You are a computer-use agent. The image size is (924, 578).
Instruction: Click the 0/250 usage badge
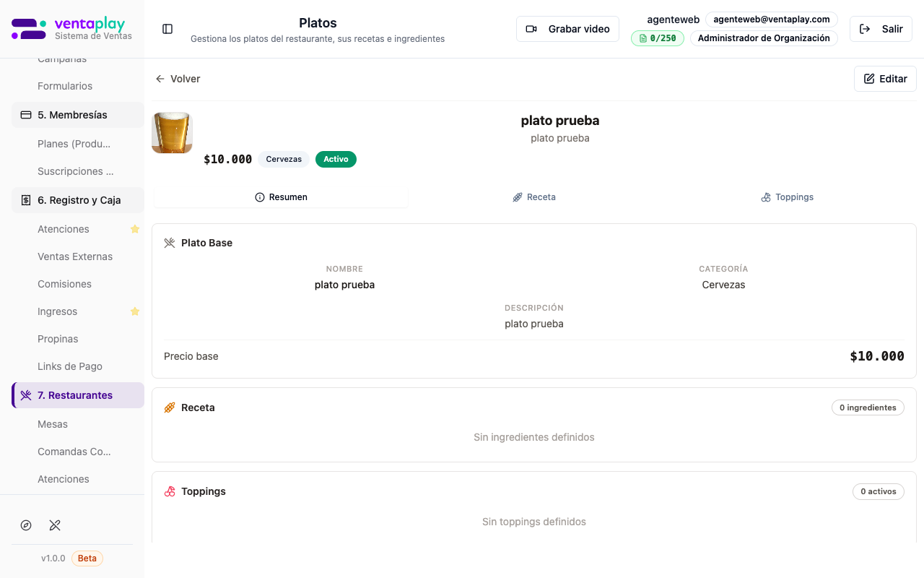[657, 38]
